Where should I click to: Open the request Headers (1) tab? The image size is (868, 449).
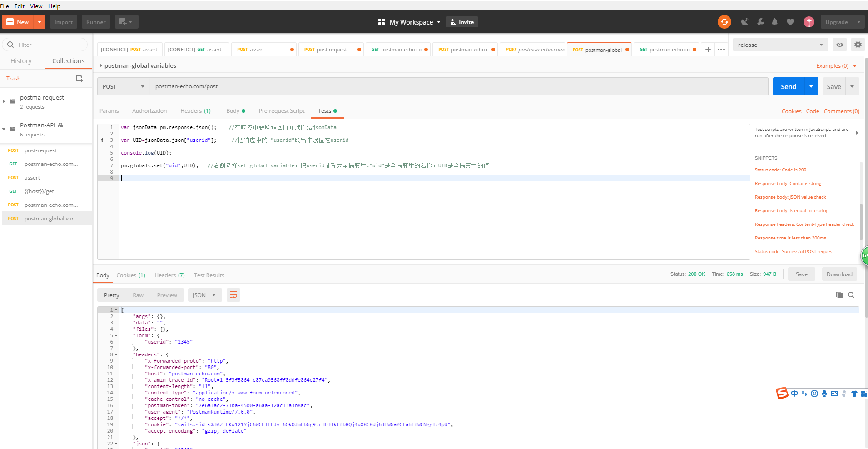195,111
